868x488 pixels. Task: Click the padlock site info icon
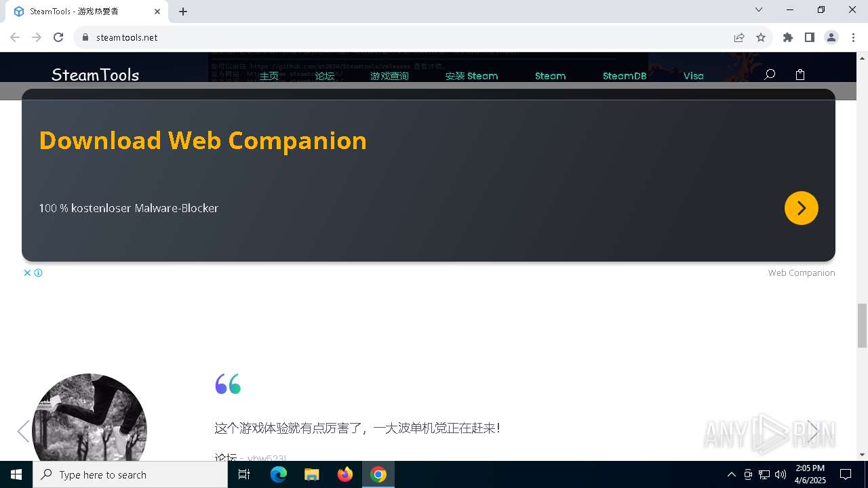85,37
